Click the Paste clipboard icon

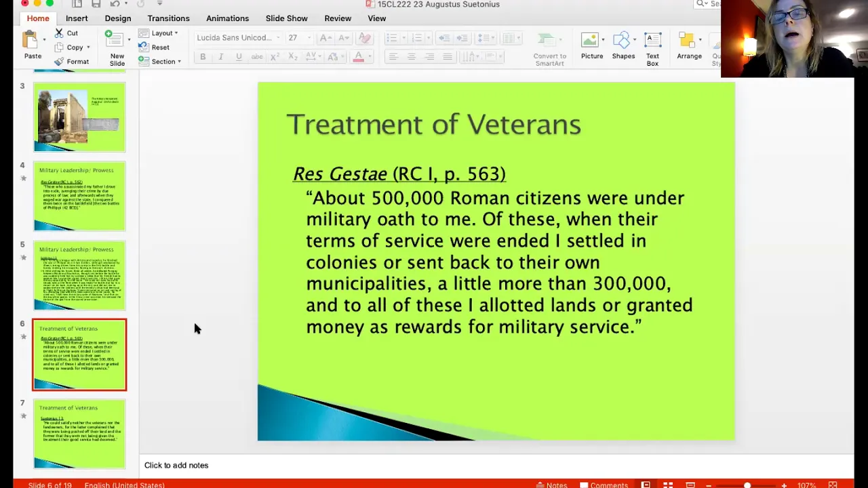[30, 40]
